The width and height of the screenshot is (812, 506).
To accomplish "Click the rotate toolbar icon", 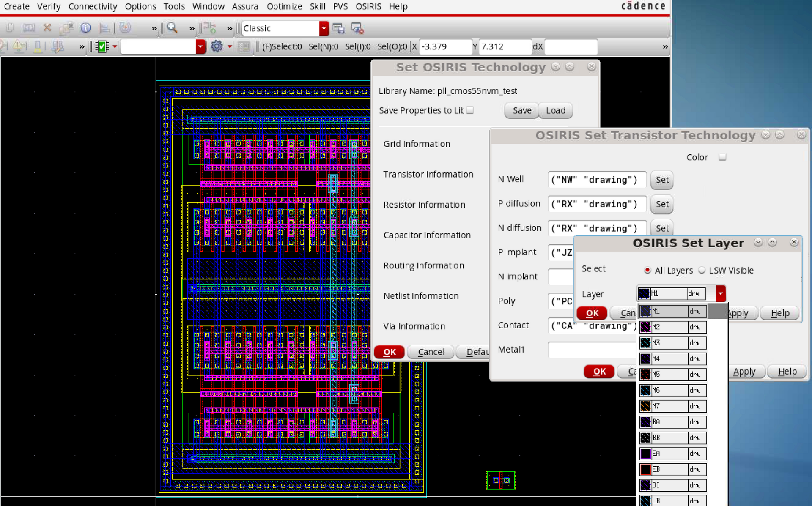I will pos(125,28).
